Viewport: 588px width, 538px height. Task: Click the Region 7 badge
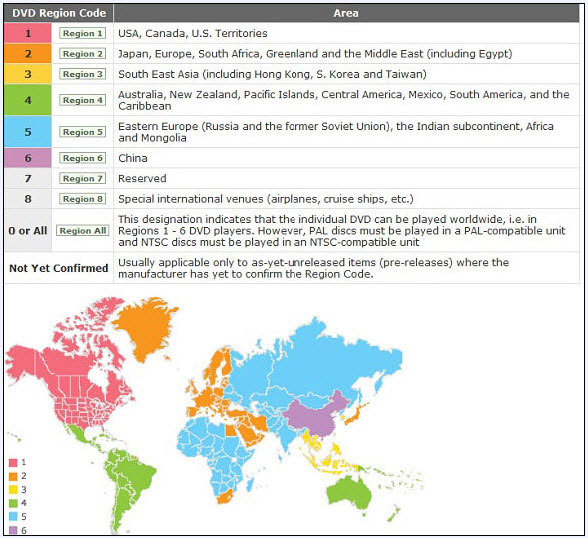[x=82, y=178]
